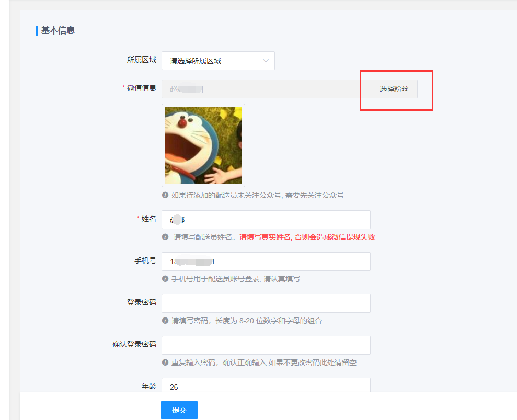Click info icon before 请填写配送员姓名 hint
Image resolution: width=517 pixels, height=420 pixels.
pyautogui.click(x=165, y=237)
